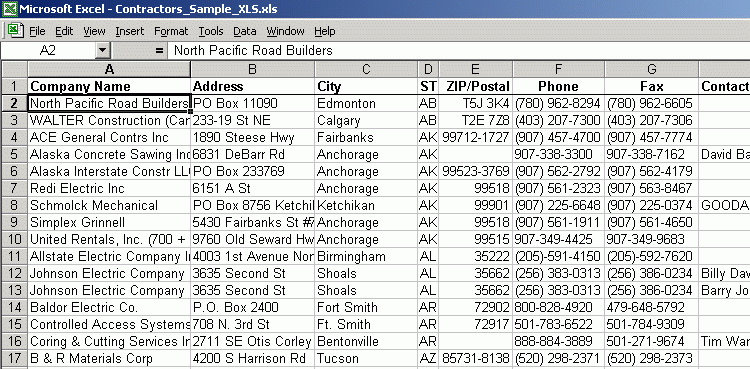Select the WALTER Construction cell
Screen dimensions: 750x369
pos(109,120)
